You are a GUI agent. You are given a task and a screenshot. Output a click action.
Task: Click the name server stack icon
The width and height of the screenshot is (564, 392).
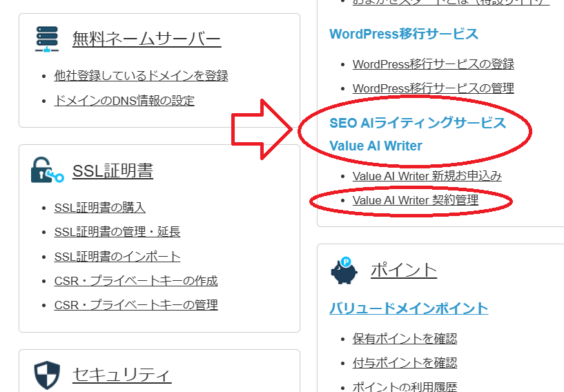[x=47, y=39]
